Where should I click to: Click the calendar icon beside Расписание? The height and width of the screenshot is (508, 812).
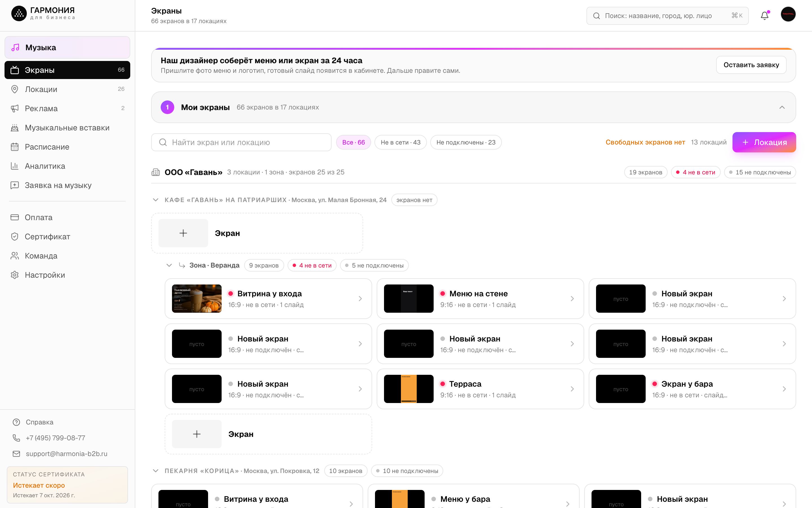click(x=14, y=147)
